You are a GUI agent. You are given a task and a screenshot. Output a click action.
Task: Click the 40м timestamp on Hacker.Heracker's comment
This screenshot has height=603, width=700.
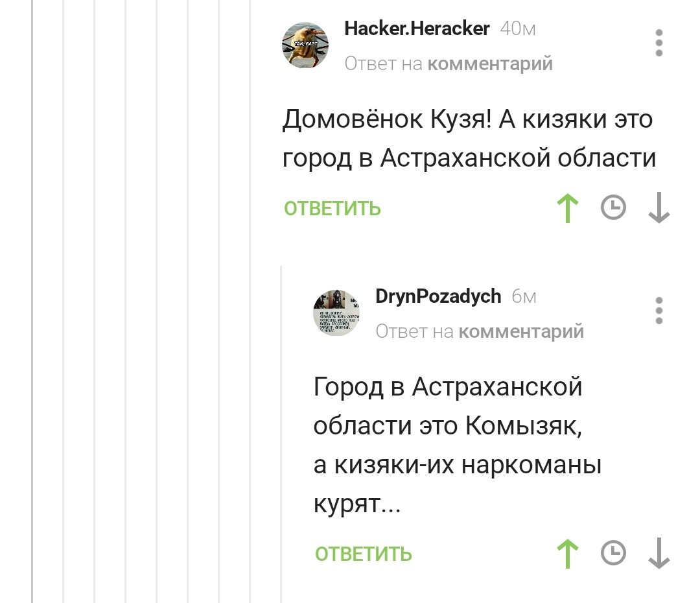click(518, 29)
